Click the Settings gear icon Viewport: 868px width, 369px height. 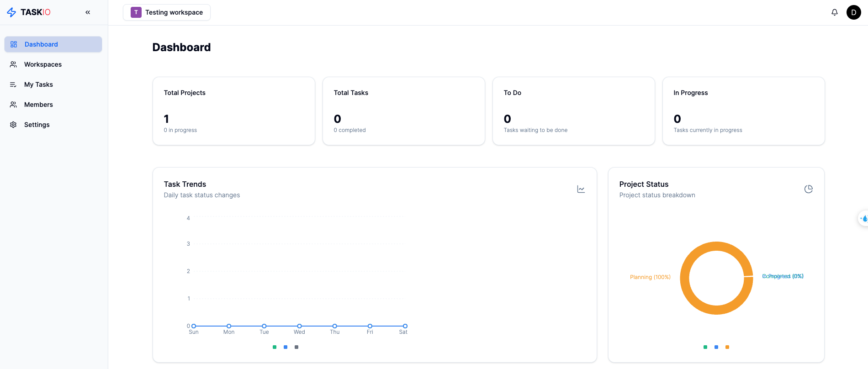(14, 125)
